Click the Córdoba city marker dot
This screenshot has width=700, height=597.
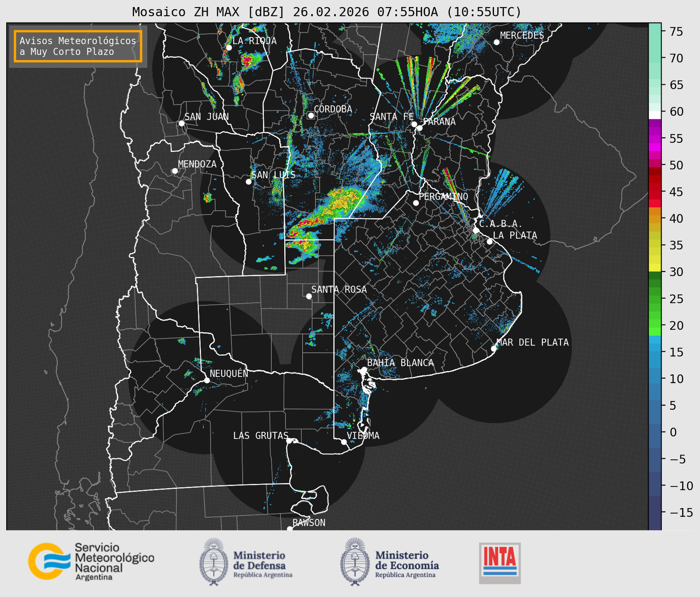point(311,115)
